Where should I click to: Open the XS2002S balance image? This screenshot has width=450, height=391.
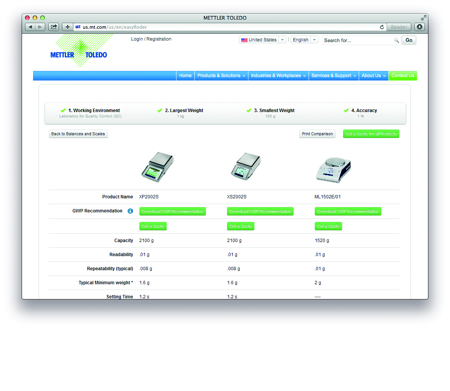pyautogui.click(x=246, y=166)
